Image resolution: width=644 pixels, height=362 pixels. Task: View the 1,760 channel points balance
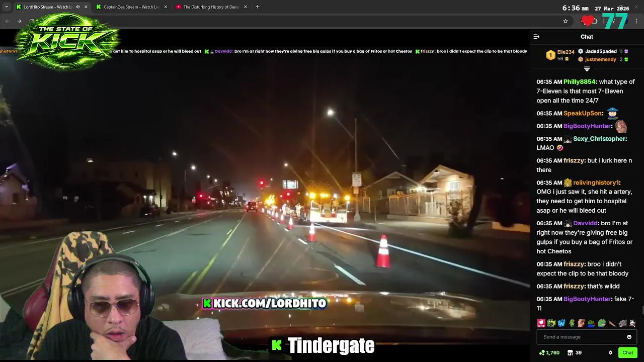(x=549, y=353)
